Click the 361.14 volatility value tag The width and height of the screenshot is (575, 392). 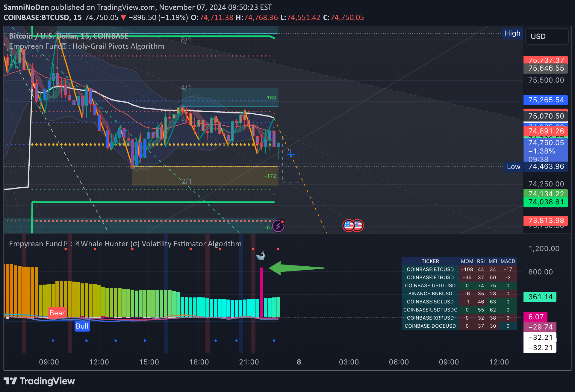540,297
